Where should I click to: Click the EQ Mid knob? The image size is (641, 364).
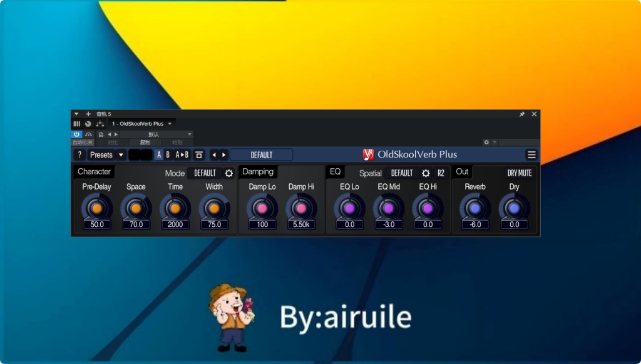pos(389,208)
